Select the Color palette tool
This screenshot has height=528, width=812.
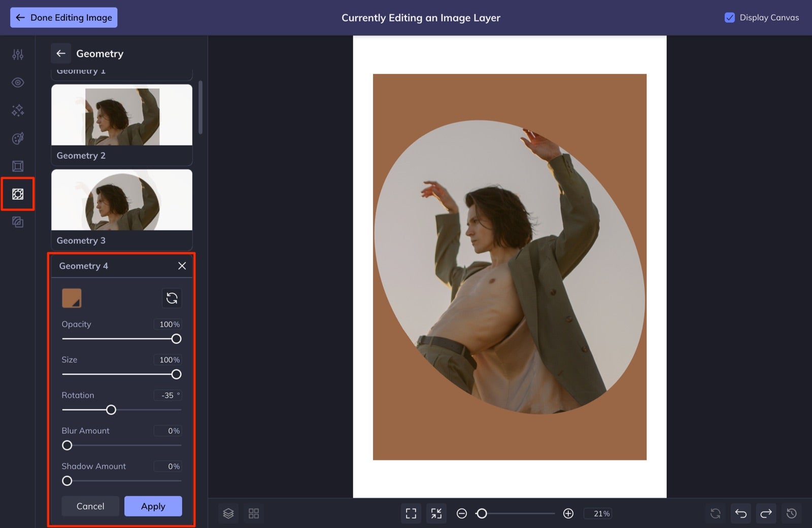pos(18,138)
